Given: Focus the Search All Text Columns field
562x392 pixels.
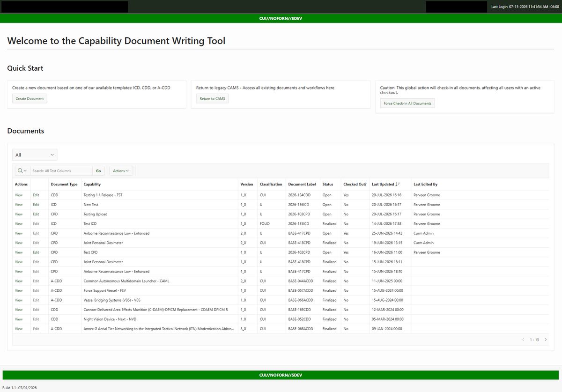Looking at the screenshot, I should [x=61, y=171].
